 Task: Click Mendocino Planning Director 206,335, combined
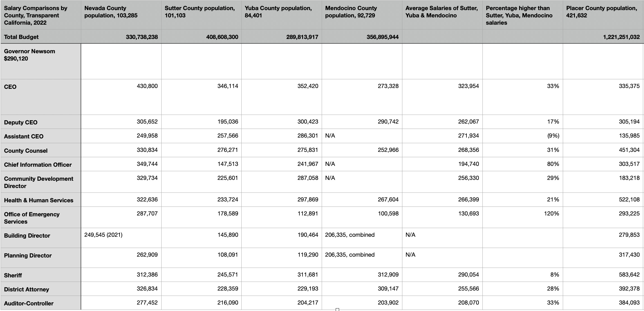point(350,255)
